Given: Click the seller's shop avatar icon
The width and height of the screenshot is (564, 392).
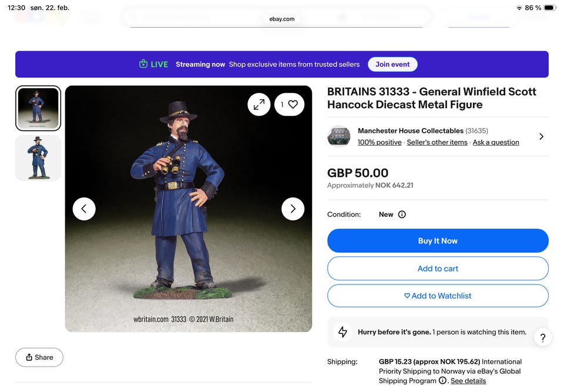Looking at the screenshot, I should coord(339,136).
